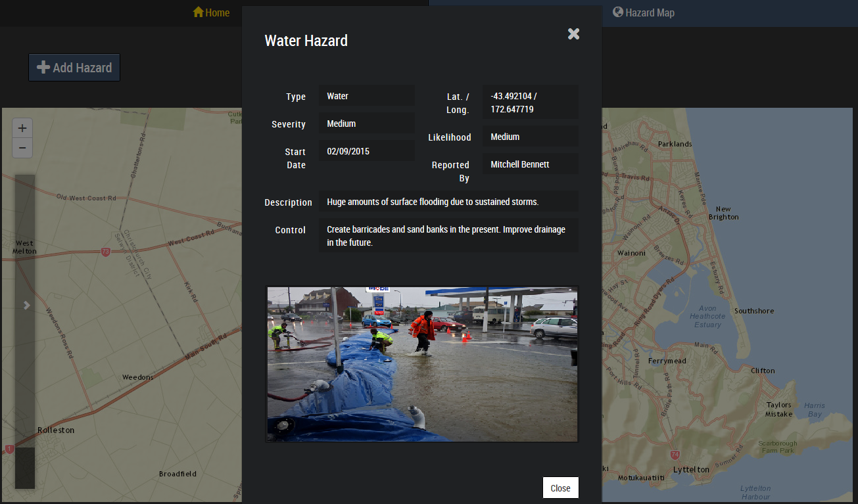Zoom out on the map with minus

click(22, 149)
